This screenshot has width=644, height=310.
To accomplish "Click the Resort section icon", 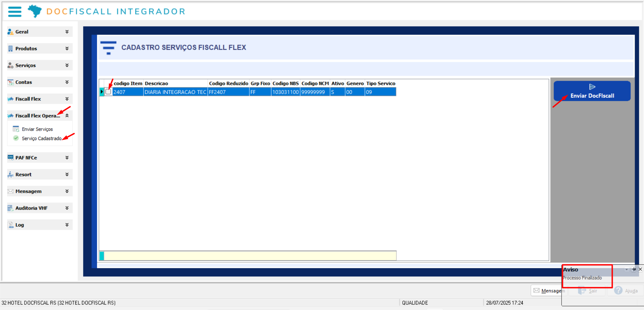I will 10,174.
